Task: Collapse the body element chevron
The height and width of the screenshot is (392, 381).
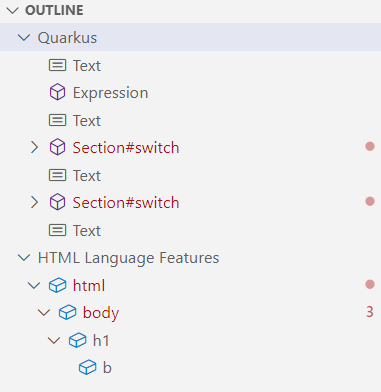Action: pos(44,313)
